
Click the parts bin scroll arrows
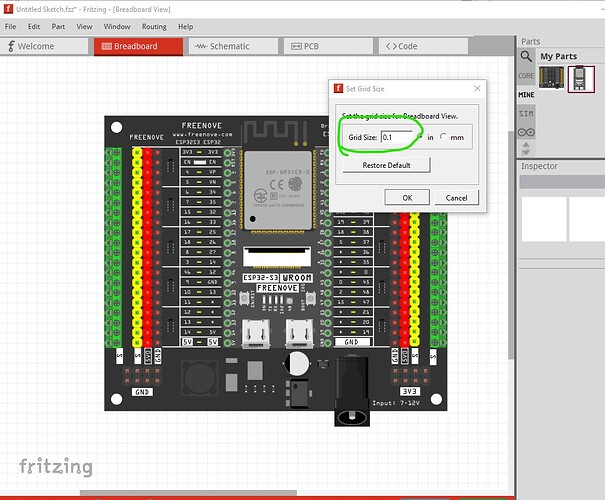click(x=526, y=149)
